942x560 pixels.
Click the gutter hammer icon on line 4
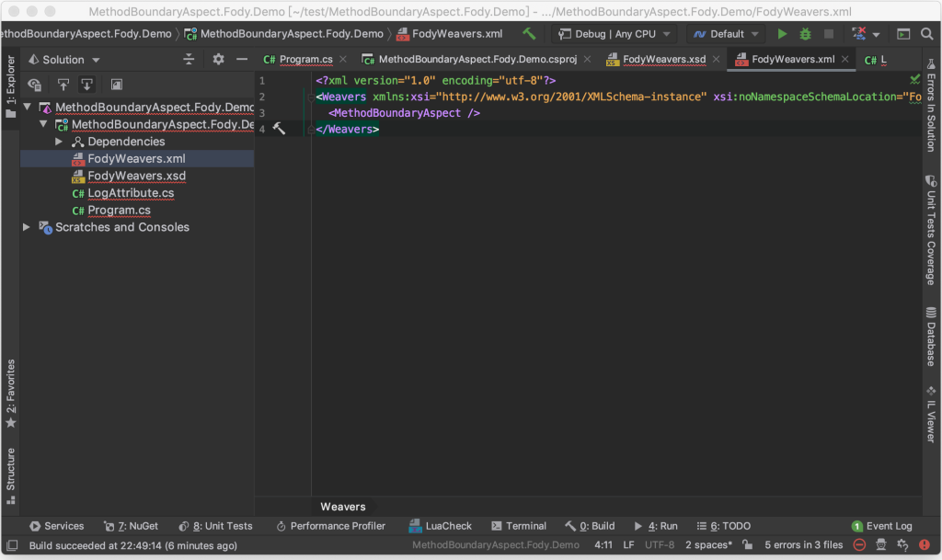[x=280, y=129]
